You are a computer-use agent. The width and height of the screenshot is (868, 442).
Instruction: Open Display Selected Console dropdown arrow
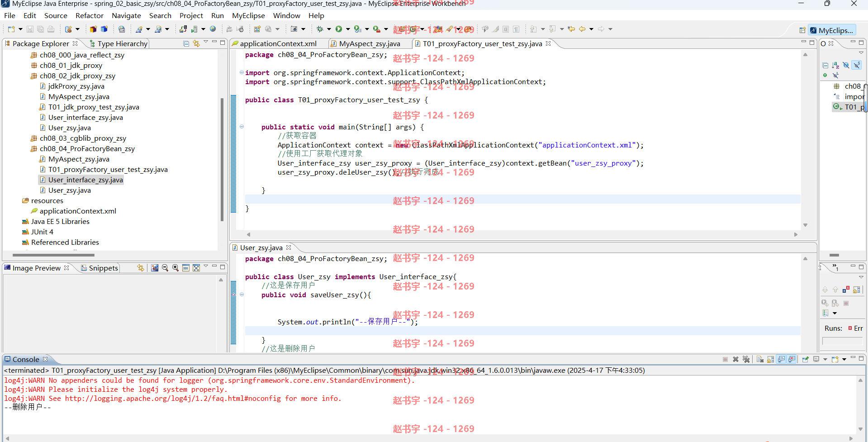[x=825, y=359]
